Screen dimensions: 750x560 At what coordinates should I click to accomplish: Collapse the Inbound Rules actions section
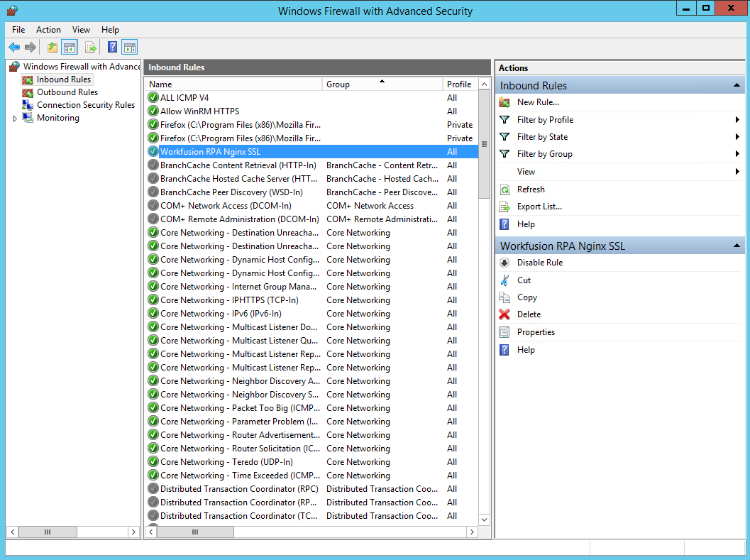coord(737,86)
